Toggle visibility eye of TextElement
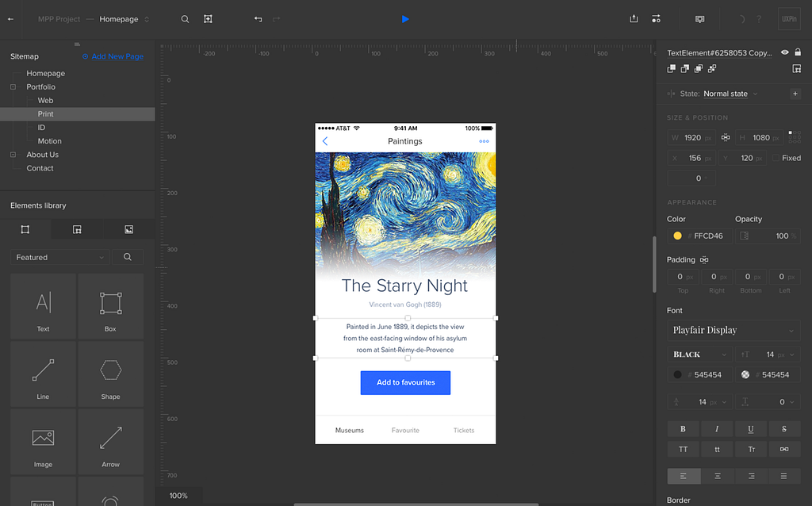 tap(785, 52)
